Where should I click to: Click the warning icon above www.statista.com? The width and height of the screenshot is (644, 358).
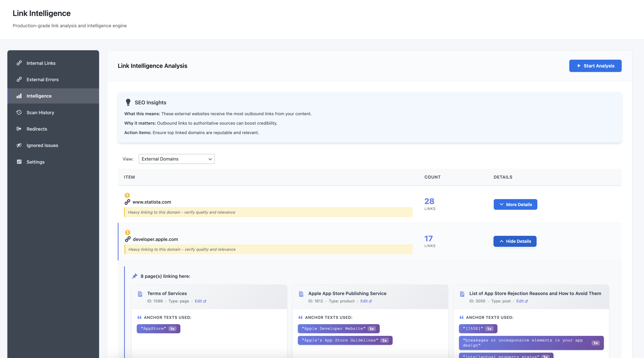pyautogui.click(x=127, y=195)
